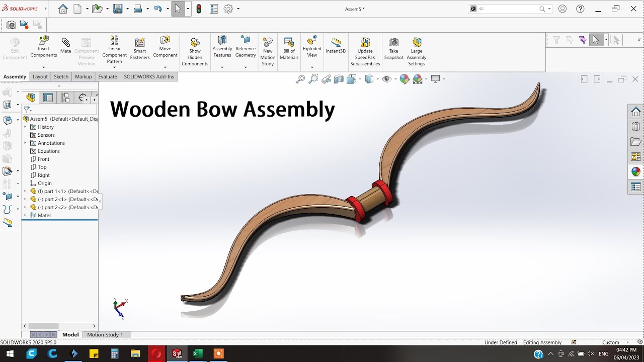The height and width of the screenshot is (362, 644).
Task: Select the PropertyManager tab
Action: pos(48,98)
